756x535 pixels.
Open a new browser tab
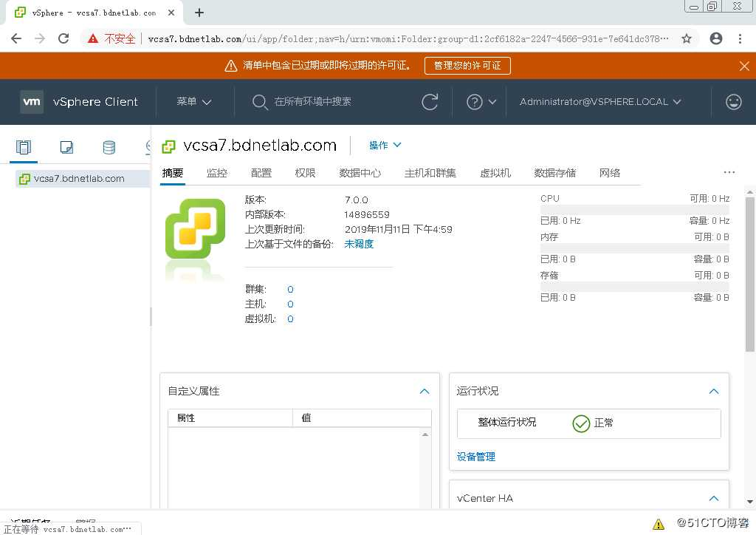point(199,13)
